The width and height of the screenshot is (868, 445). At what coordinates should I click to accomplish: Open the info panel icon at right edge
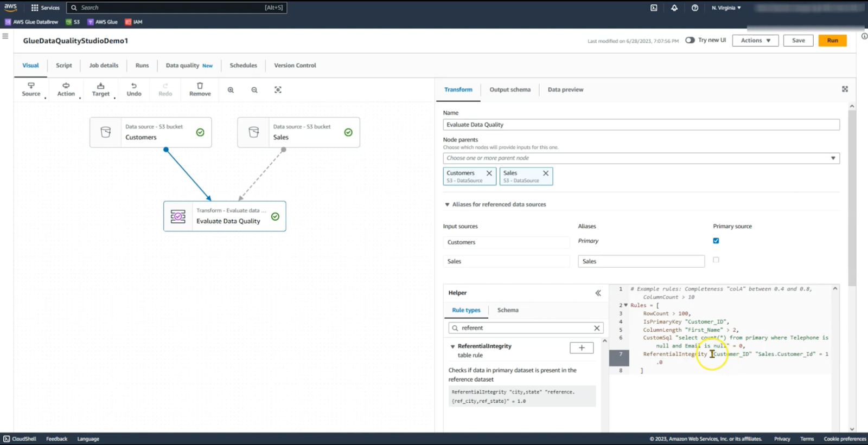click(864, 36)
